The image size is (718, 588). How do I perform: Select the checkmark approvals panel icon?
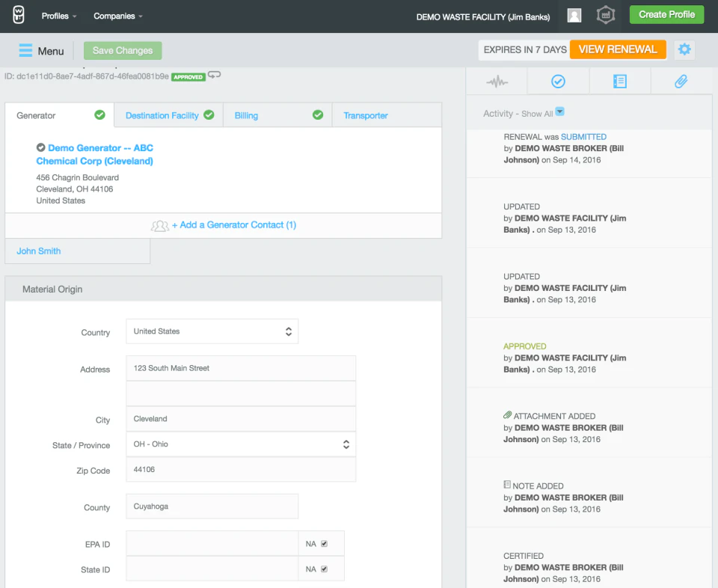(558, 81)
